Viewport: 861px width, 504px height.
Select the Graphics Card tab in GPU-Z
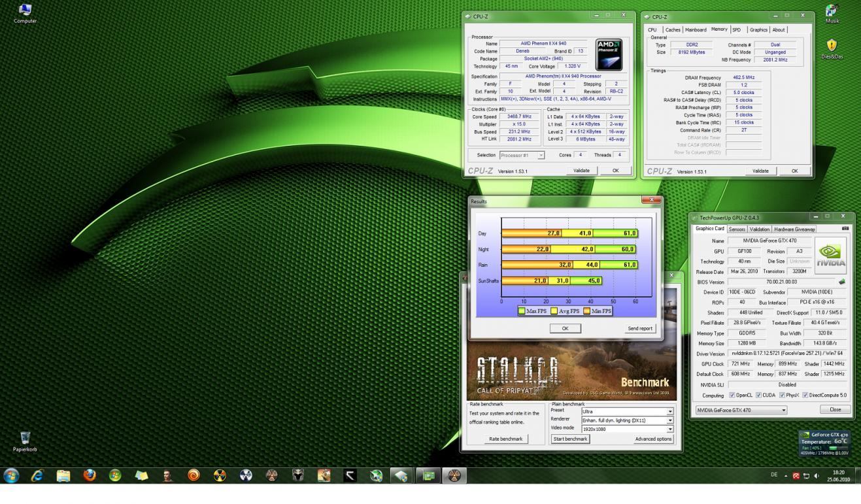[x=710, y=229]
